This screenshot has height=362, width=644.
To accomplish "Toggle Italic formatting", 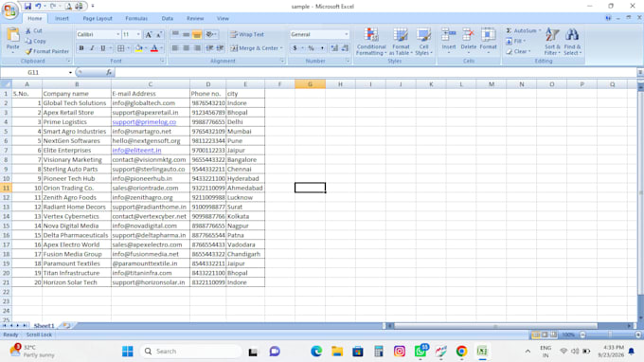I will pyautogui.click(x=92, y=48).
